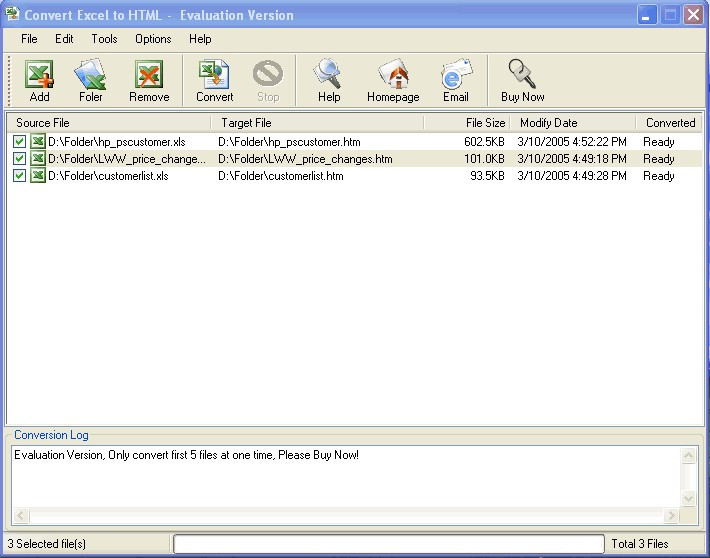Click the Add Excel file icon

39,75
